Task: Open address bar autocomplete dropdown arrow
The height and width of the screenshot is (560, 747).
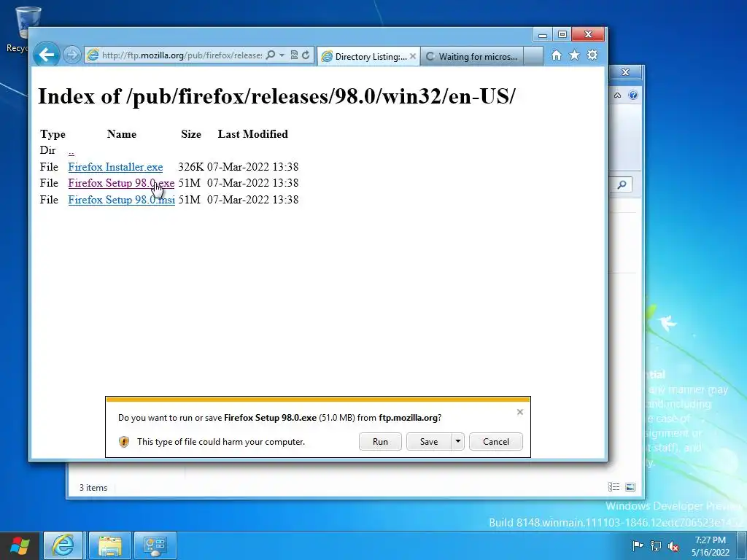Action: point(282,55)
